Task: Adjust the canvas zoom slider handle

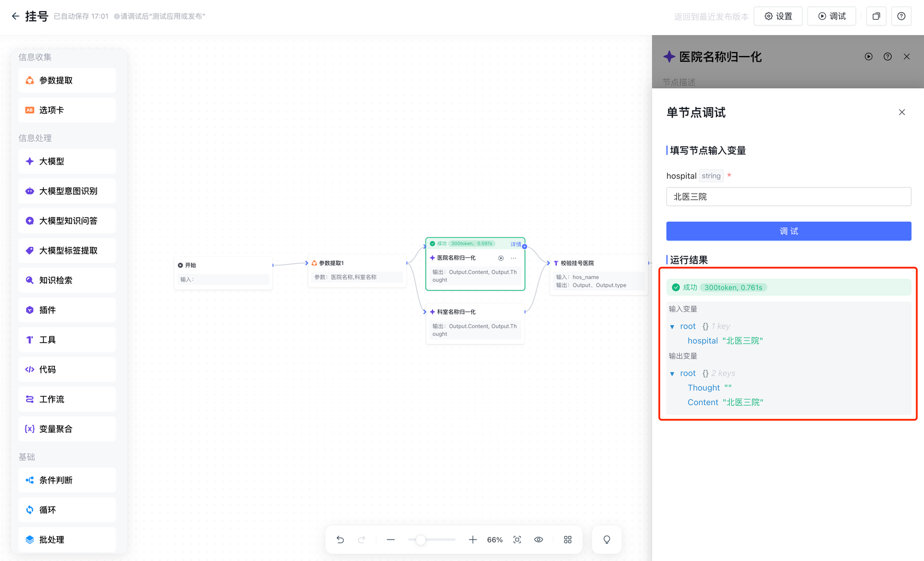Action: pos(421,540)
